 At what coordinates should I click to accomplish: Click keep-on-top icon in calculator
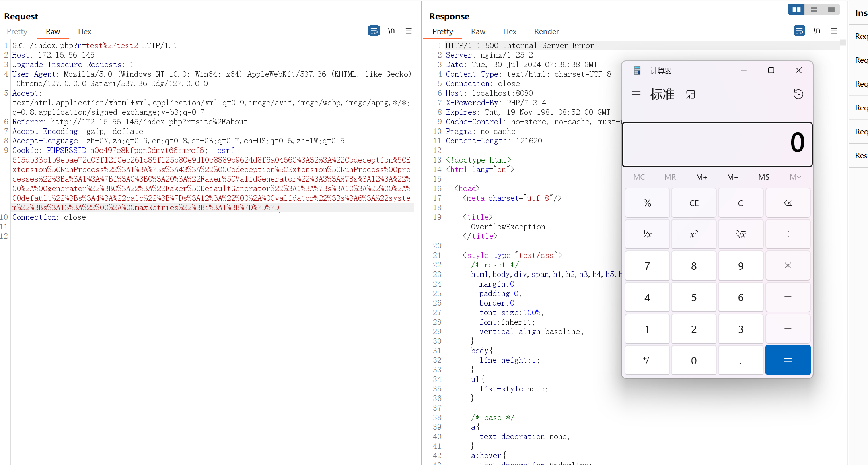691,94
